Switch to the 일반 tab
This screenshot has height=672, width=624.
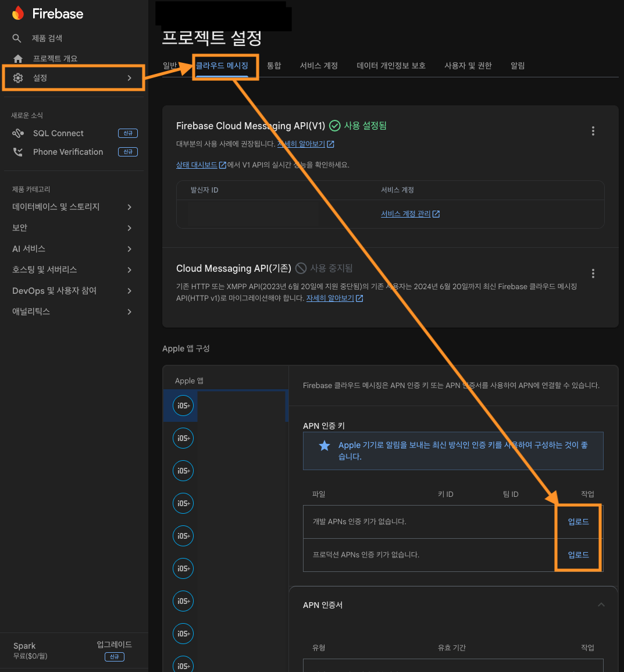(170, 66)
